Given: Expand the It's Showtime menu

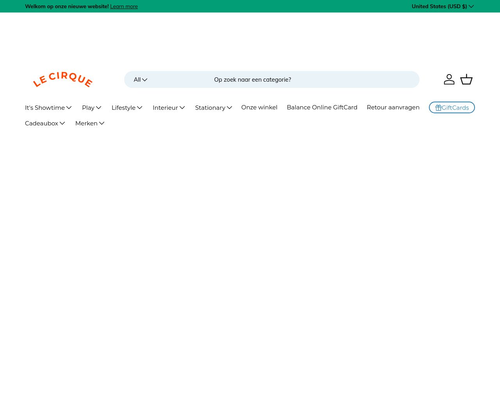Looking at the screenshot, I should tap(48, 108).
